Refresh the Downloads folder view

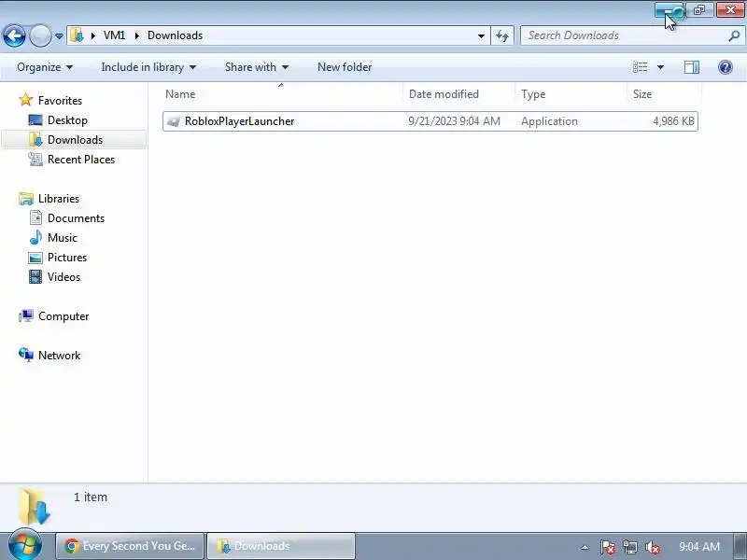tap(502, 35)
